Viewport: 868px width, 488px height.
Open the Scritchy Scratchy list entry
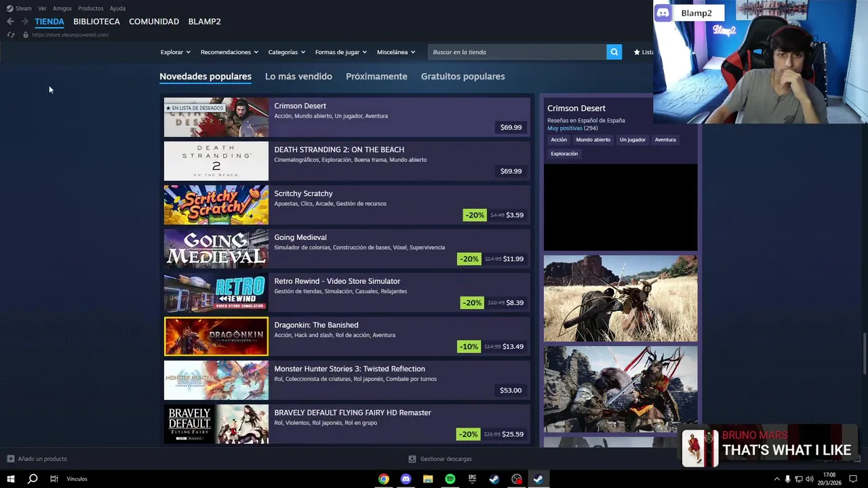(x=347, y=205)
